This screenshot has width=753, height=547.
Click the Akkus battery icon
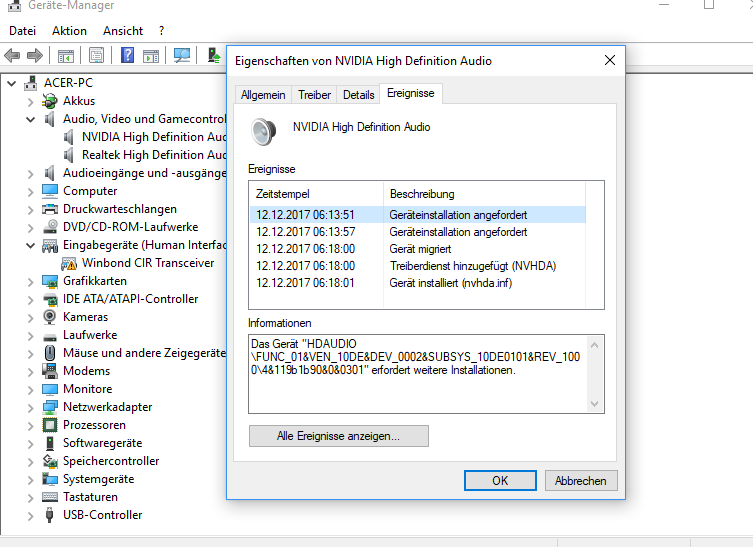(x=49, y=101)
